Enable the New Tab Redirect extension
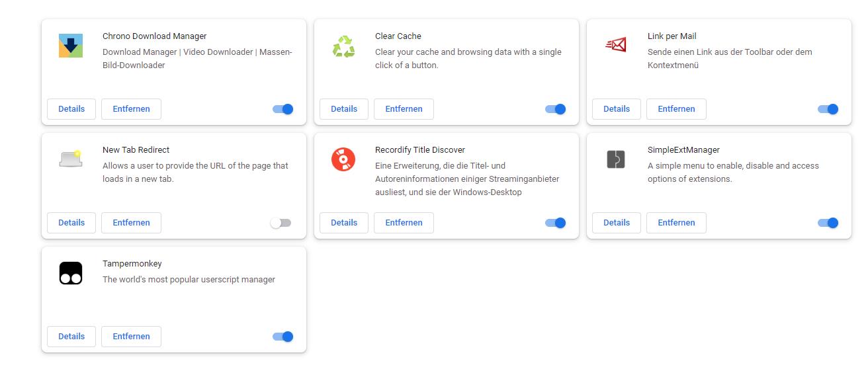The image size is (868, 369). coord(281,223)
